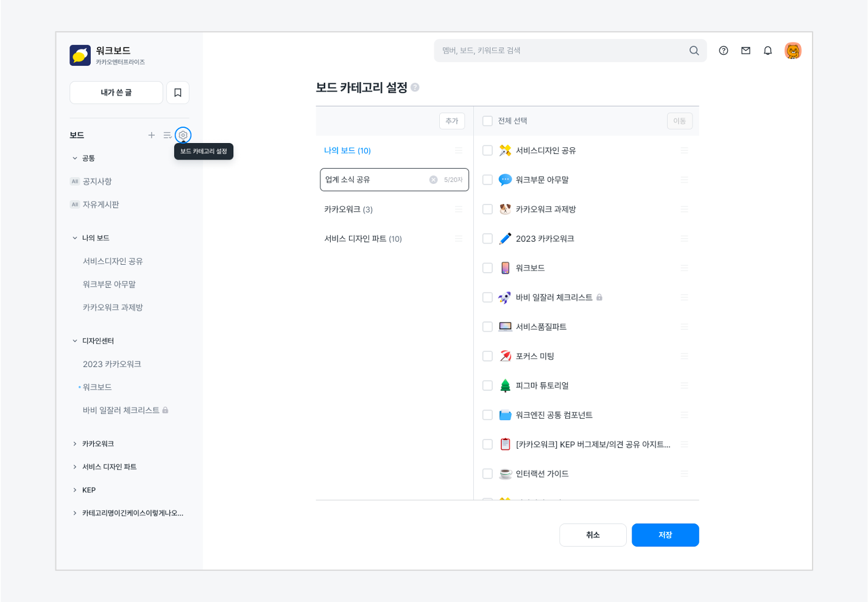Click drag handle of 서비스 디자인 파트 category
The image size is (868, 602).
[459, 239]
